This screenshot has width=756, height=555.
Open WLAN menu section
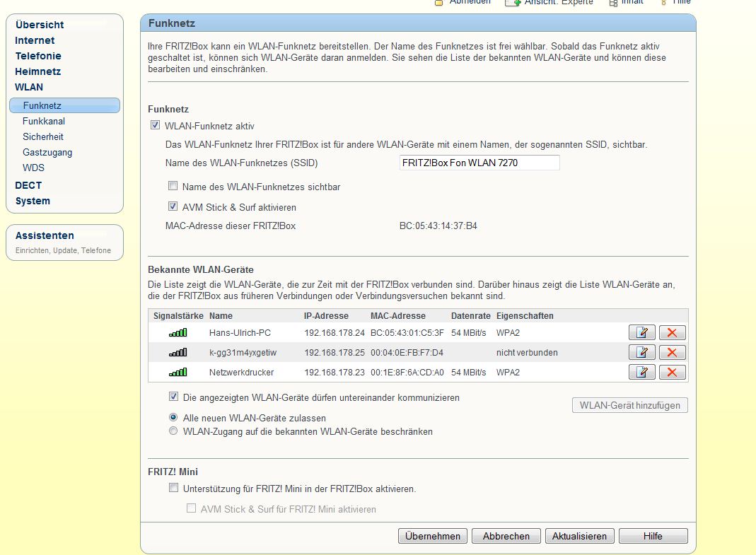point(29,87)
